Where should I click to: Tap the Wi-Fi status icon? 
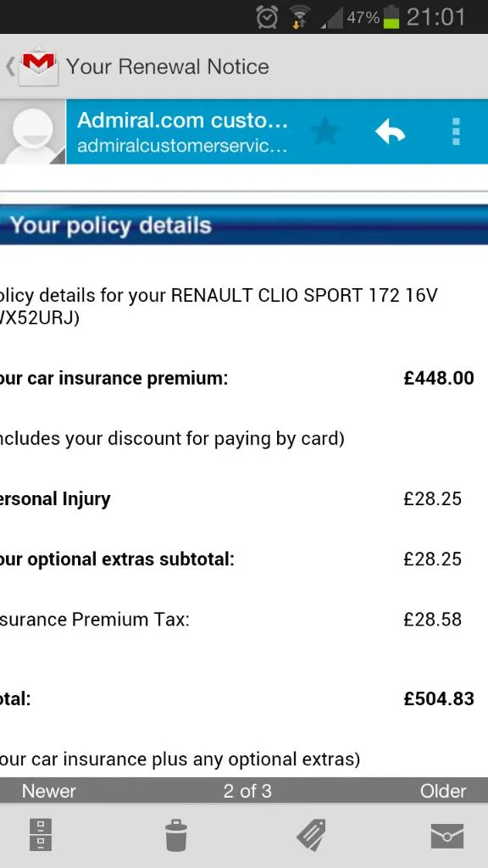pos(301,18)
